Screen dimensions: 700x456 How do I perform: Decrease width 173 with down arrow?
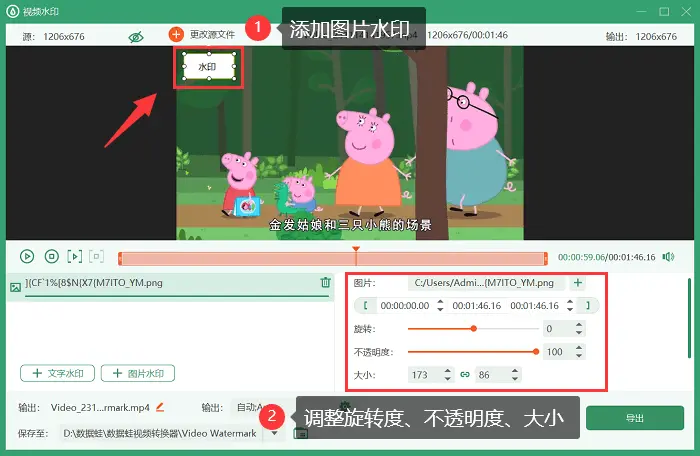[x=448, y=379]
